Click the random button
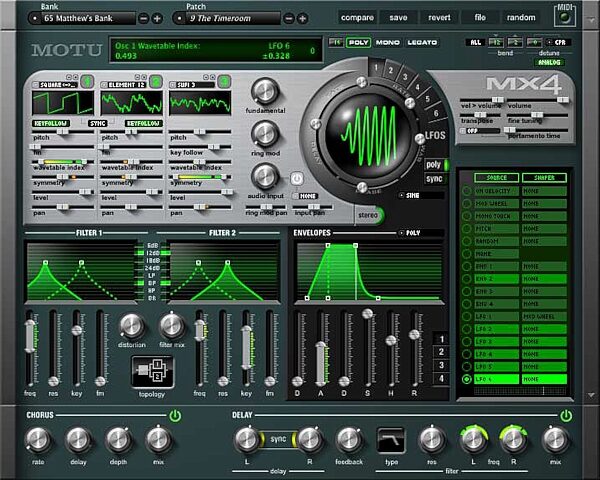Screen dimensions: 600x480 [x=521, y=18]
